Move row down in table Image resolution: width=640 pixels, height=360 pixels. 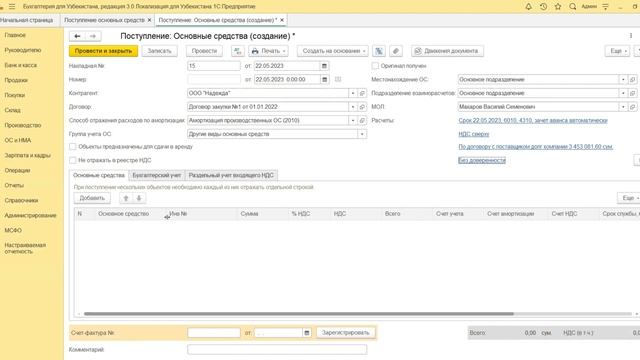point(139,198)
